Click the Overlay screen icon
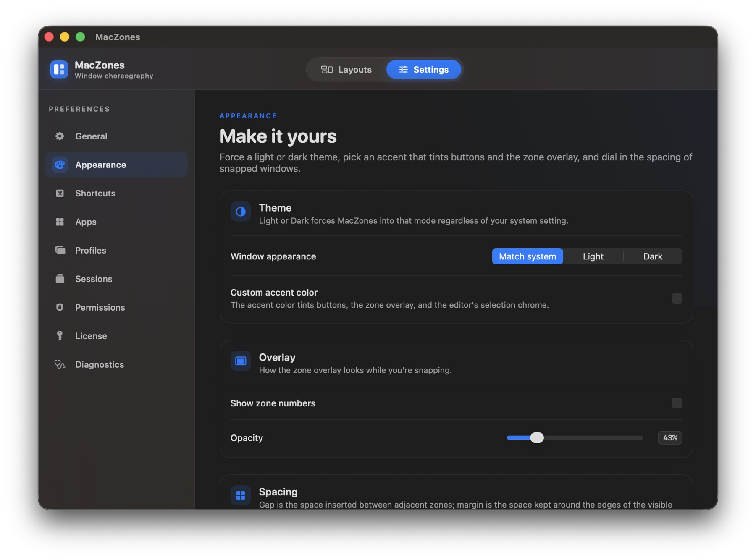Image resolution: width=756 pixels, height=560 pixels. pos(241,361)
